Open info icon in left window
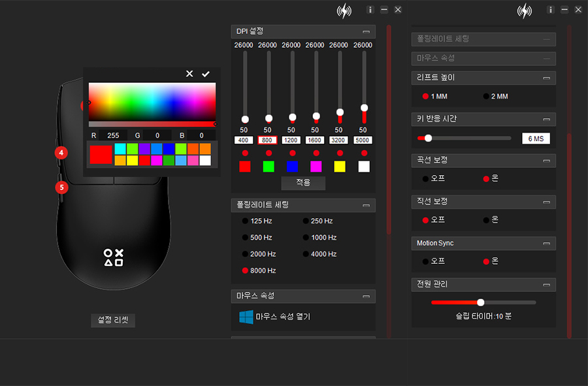This screenshot has height=386, width=588. (370, 10)
